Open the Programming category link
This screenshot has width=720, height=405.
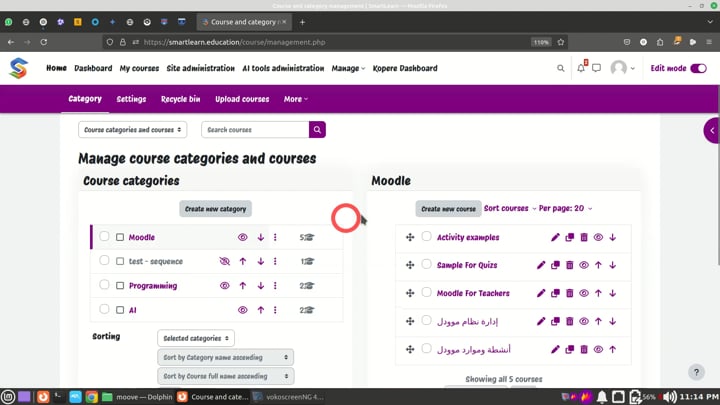[153, 286]
